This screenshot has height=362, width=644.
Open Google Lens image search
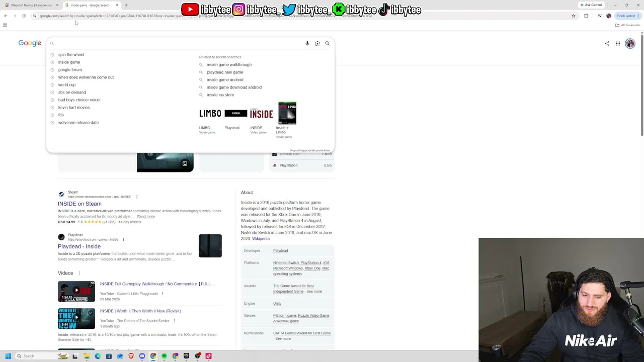[317, 43]
